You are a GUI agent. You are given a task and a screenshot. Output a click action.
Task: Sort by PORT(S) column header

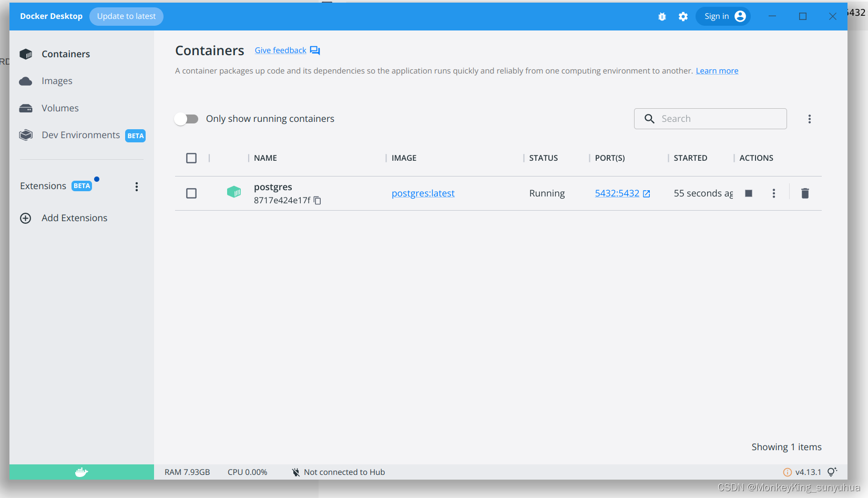coord(610,158)
